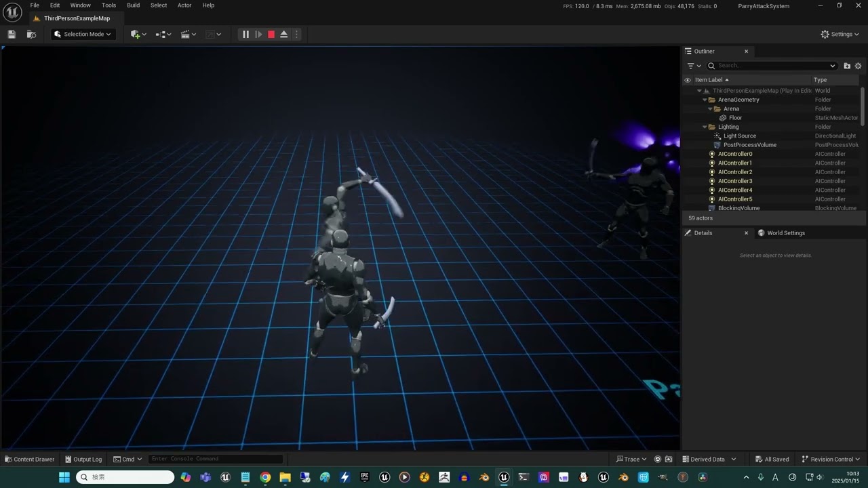Open the Outliner filter options dropdown
868x488 pixels.
click(x=694, y=66)
